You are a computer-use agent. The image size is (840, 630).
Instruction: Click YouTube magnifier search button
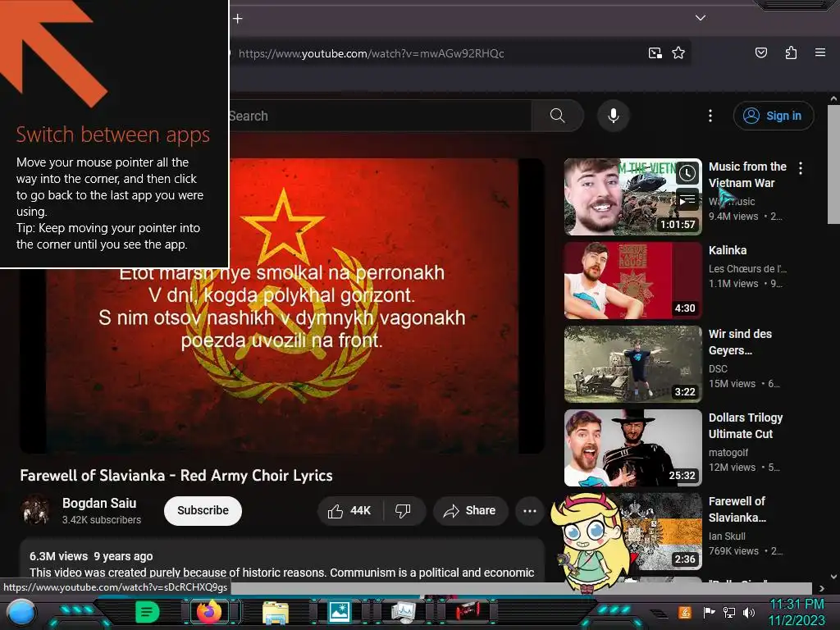[x=557, y=116]
